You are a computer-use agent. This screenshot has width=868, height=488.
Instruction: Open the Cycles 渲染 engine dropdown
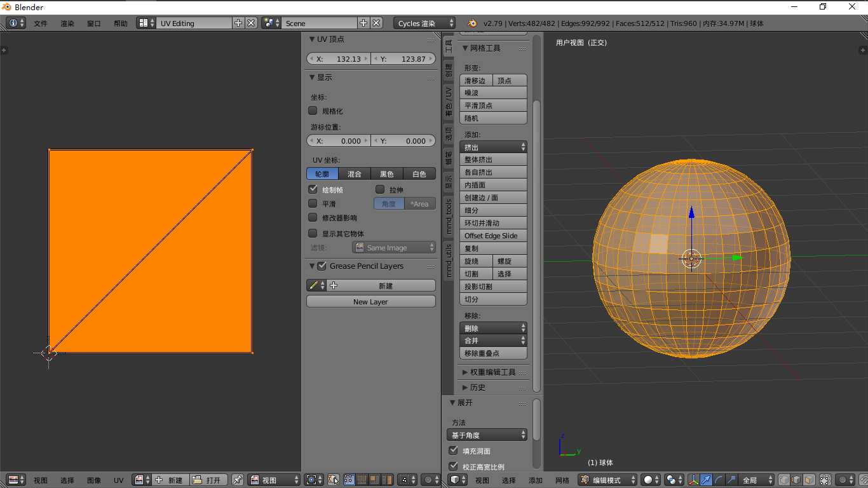[x=424, y=23]
